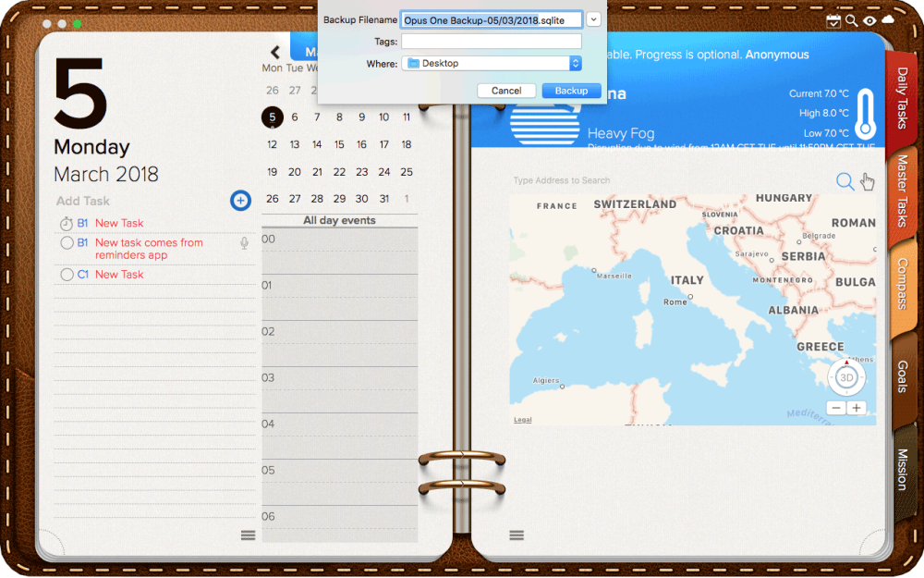924x578 pixels.
Task: Click the map address search magnifier icon
Action: tap(845, 181)
